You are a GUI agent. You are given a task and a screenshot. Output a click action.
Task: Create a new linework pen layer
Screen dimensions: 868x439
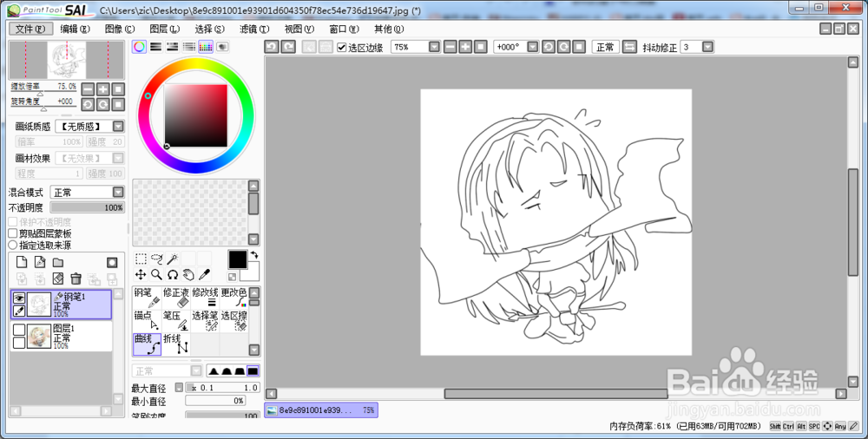pos(40,262)
